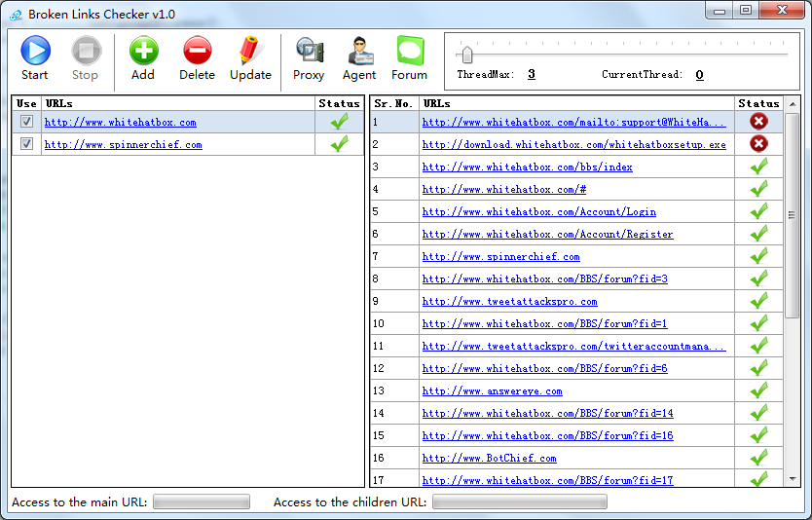
Task: Click the Sr. No. column header
Action: [394, 103]
